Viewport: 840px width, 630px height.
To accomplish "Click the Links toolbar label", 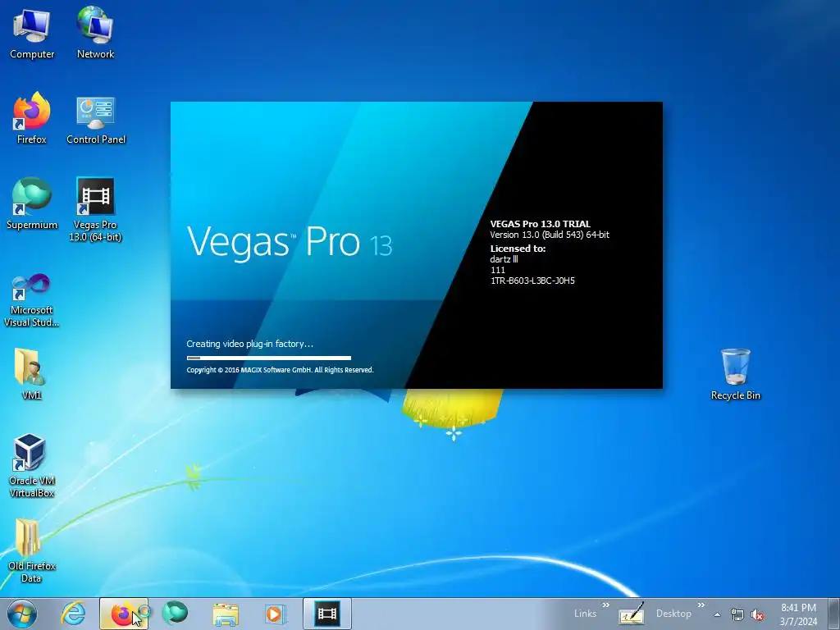I will pos(585,614).
